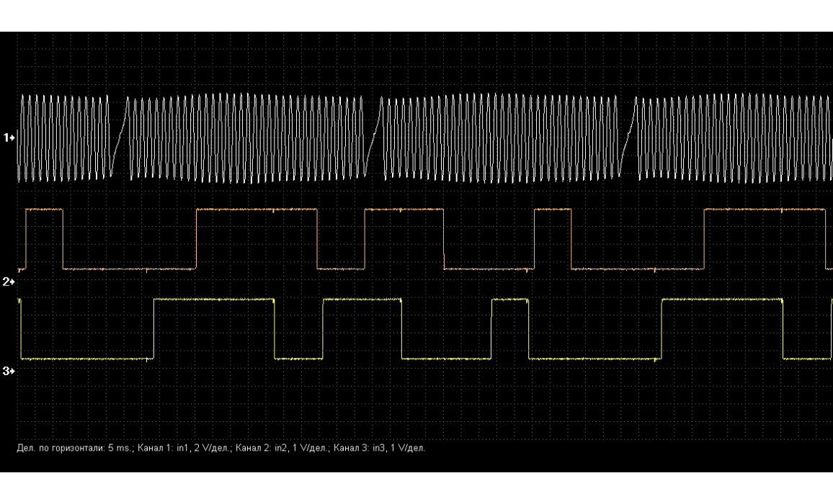Click the long low orange segment after first pulse
Screen dimensions: 833x504
[x=130, y=269]
